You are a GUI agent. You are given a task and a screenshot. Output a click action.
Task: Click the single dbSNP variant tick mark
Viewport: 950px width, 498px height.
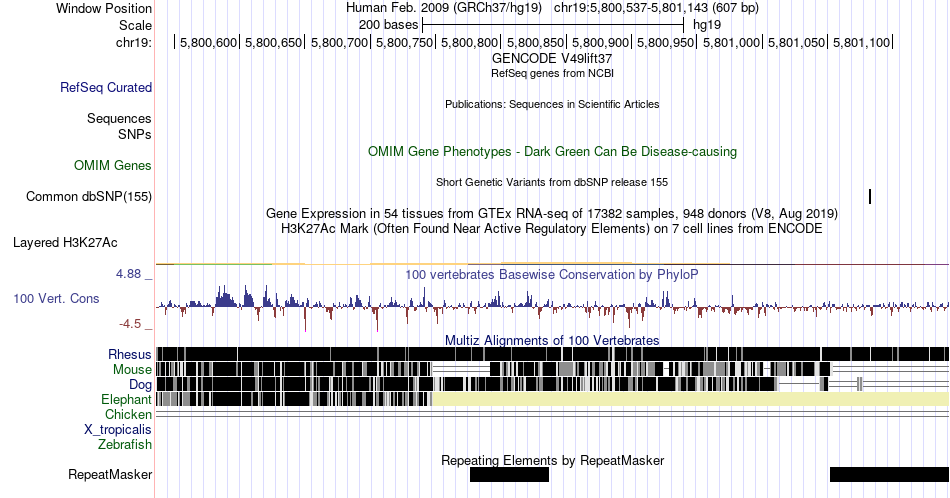[x=870, y=196]
